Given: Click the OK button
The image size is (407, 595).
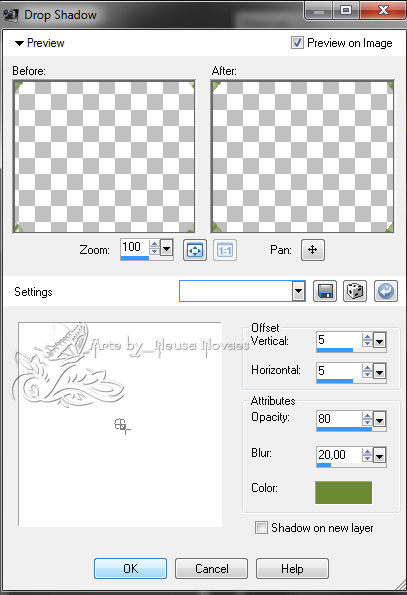Looking at the screenshot, I should coord(130,568).
